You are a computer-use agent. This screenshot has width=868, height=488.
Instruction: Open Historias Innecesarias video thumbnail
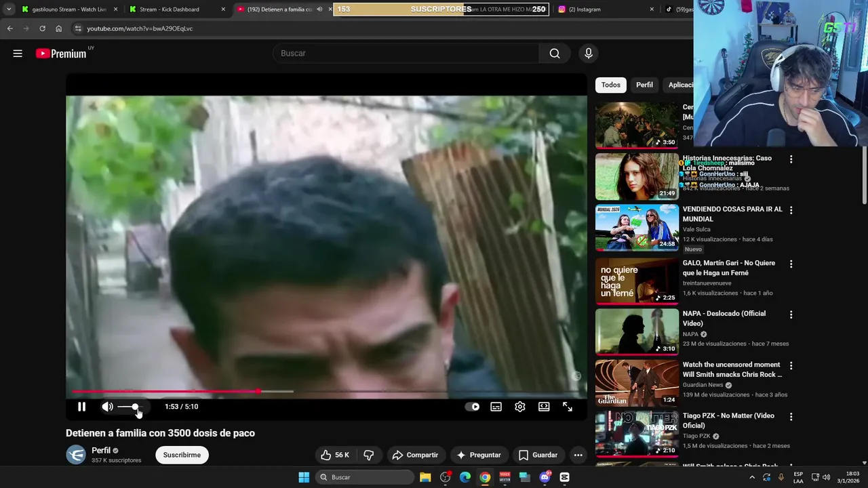point(637,176)
